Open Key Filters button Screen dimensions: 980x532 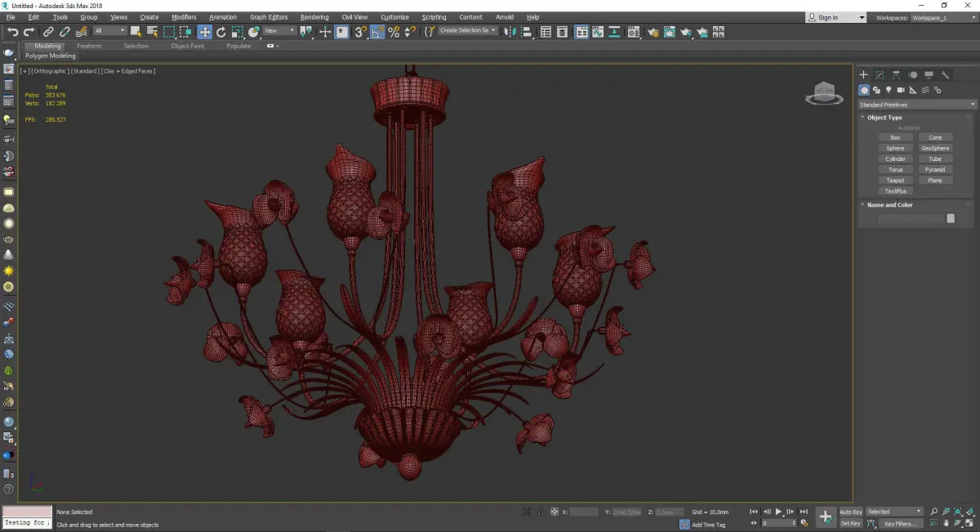[x=900, y=523]
